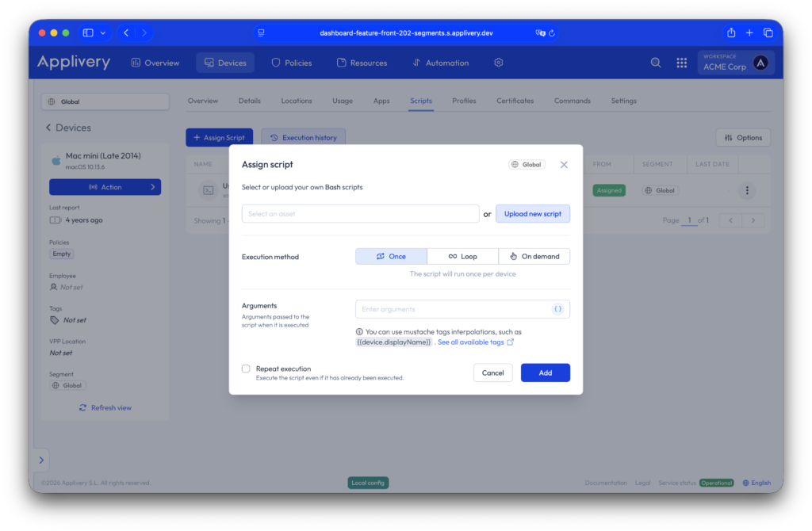The width and height of the screenshot is (812, 531).
Task: Click the Refresh view icon in the sidebar
Action: 82,407
